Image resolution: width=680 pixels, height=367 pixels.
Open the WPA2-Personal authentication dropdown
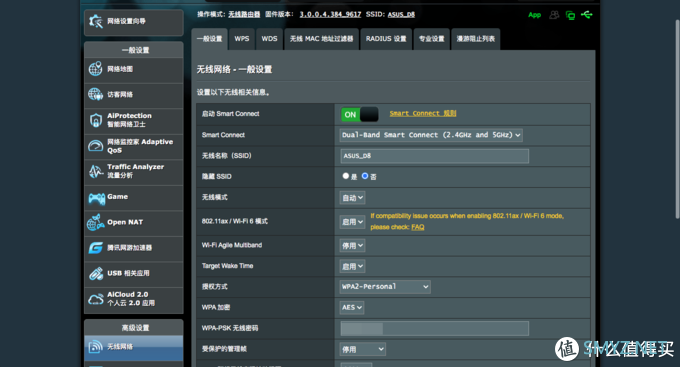385,287
